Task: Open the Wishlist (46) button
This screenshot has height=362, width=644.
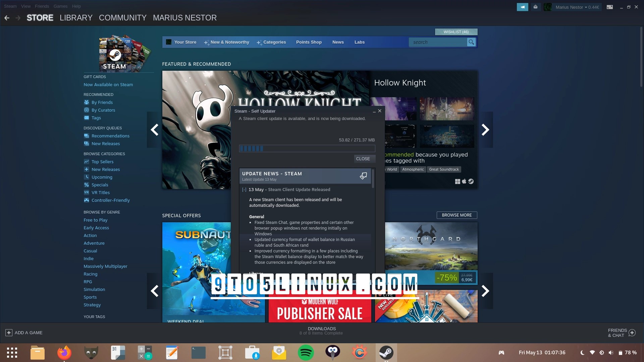Action: (x=456, y=32)
